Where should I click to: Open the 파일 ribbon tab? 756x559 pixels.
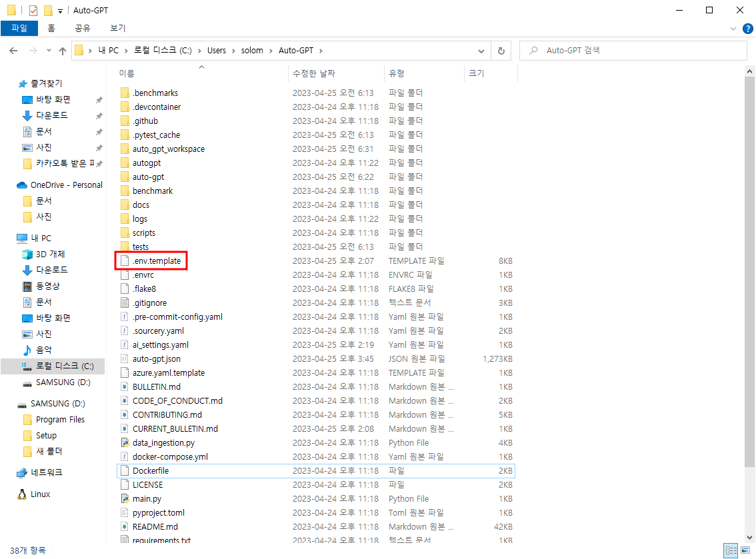point(19,28)
